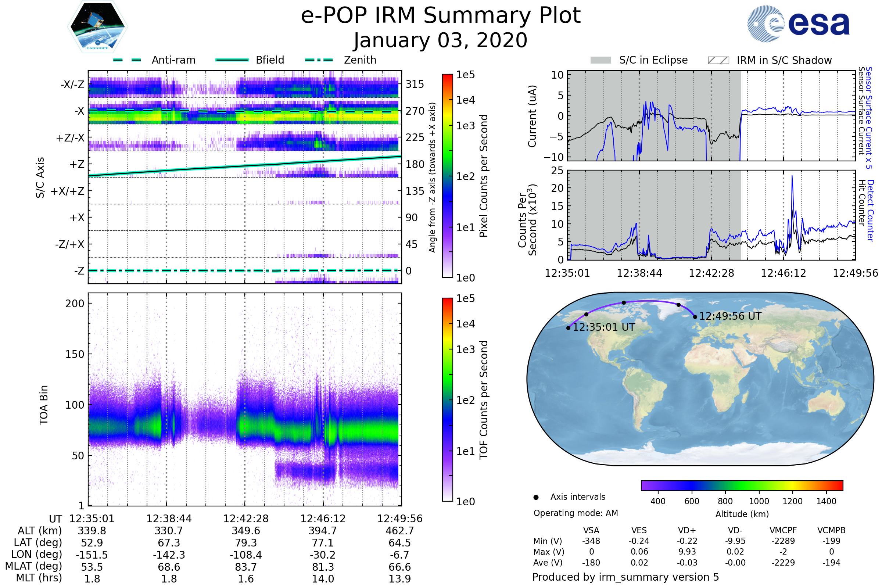Screen dimensions: 882x588
Task: Click the 12:35:01 UT orbit start point
Action: 569,328
